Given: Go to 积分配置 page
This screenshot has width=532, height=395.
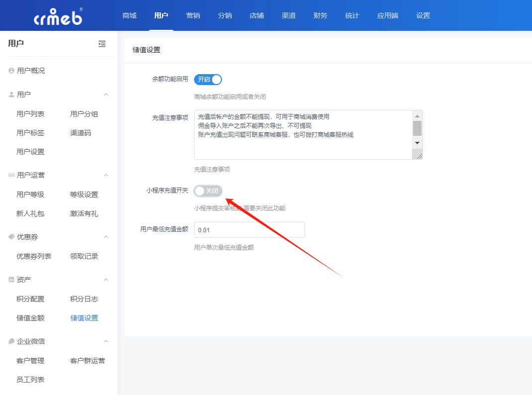Looking at the screenshot, I should (30, 299).
